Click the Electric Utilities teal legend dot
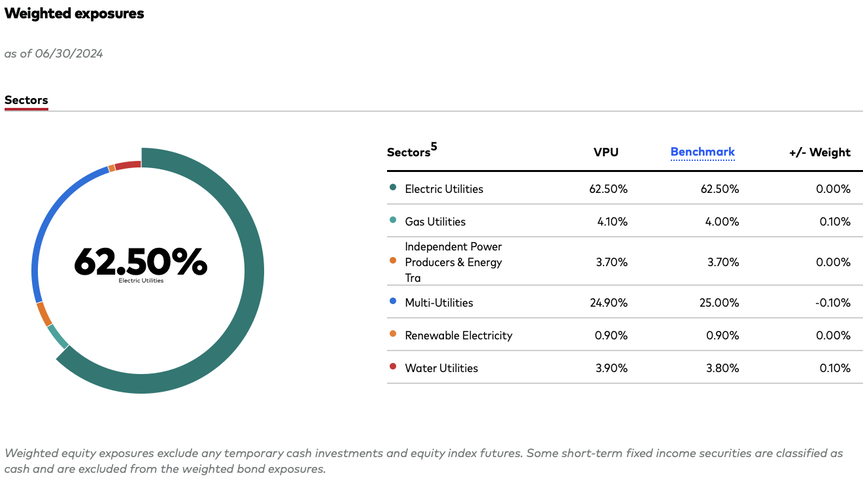Viewport: 863px width, 480px height. tap(392, 189)
